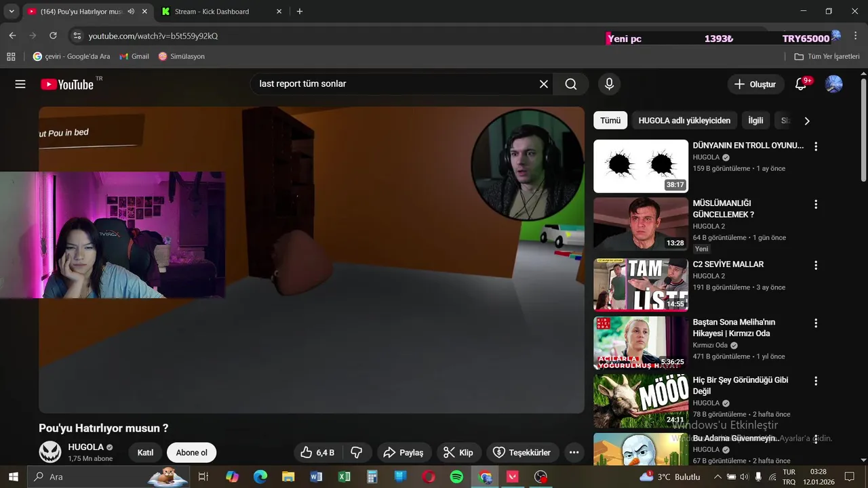Open Spotify from taskbar
The width and height of the screenshot is (868, 488).
(x=456, y=476)
